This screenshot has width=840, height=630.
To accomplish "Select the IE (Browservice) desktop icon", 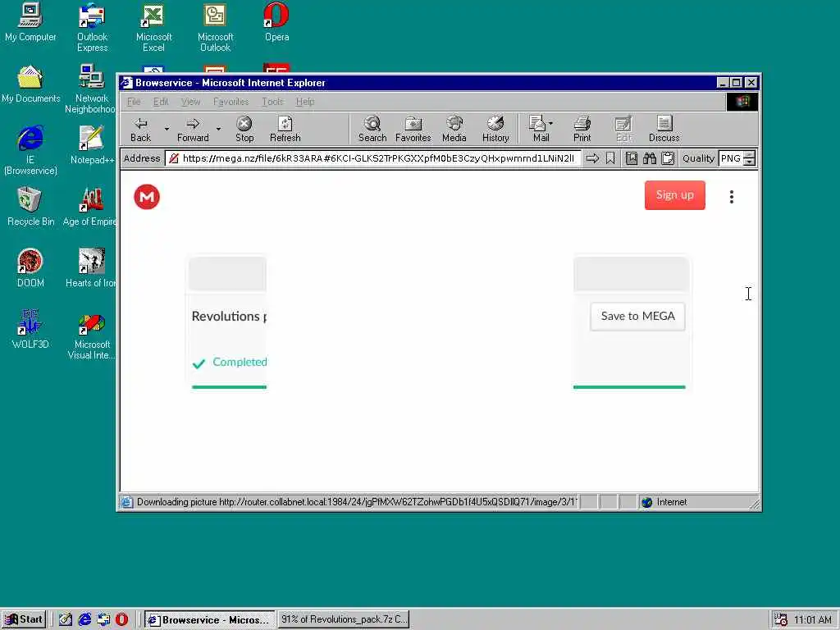I will point(30,151).
